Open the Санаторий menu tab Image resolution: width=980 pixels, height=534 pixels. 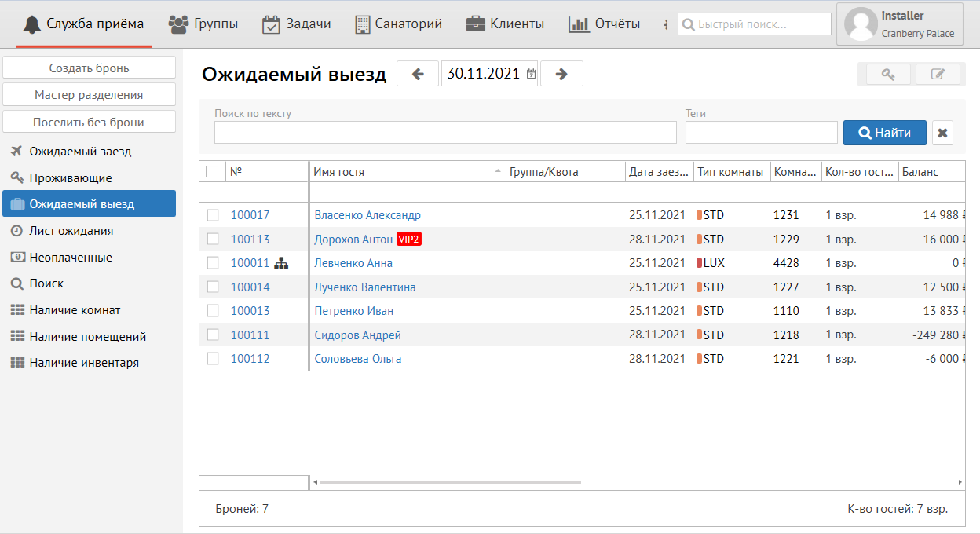click(398, 24)
